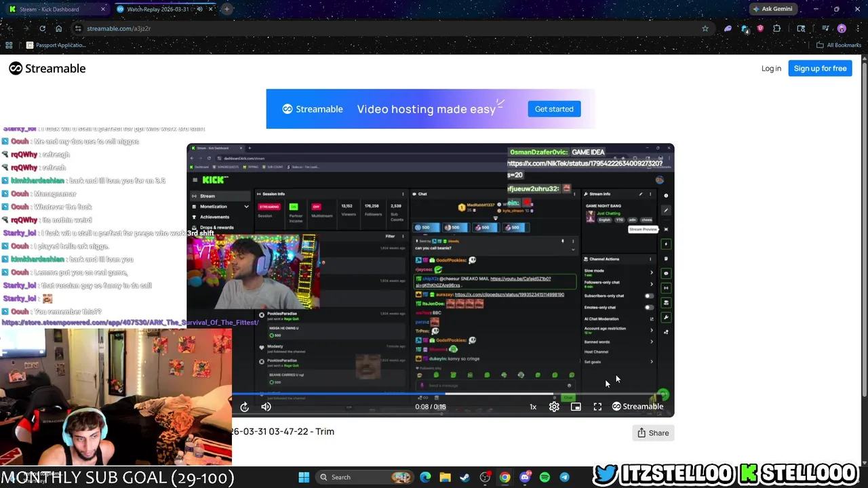The image size is (868, 488).
Task: Toggle fullscreen on the video player
Action: pos(597,407)
